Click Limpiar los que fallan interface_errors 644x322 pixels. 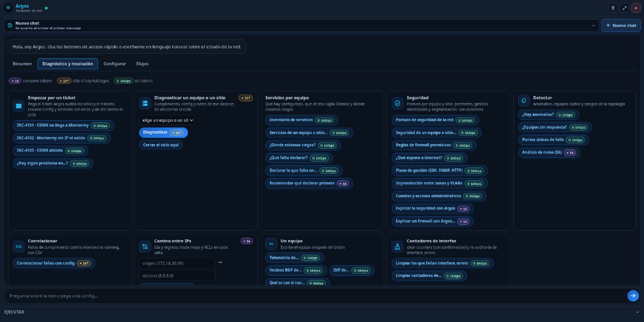(443, 263)
